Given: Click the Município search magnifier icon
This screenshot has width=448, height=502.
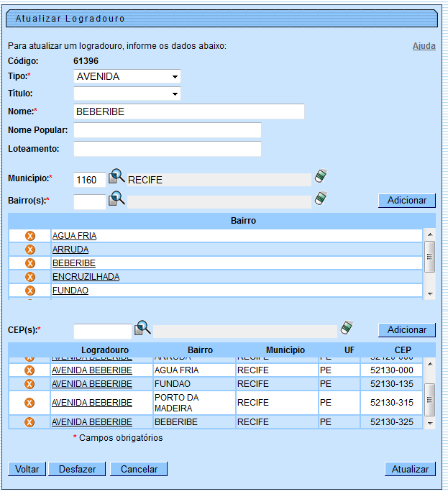Looking at the screenshot, I should [x=116, y=177].
